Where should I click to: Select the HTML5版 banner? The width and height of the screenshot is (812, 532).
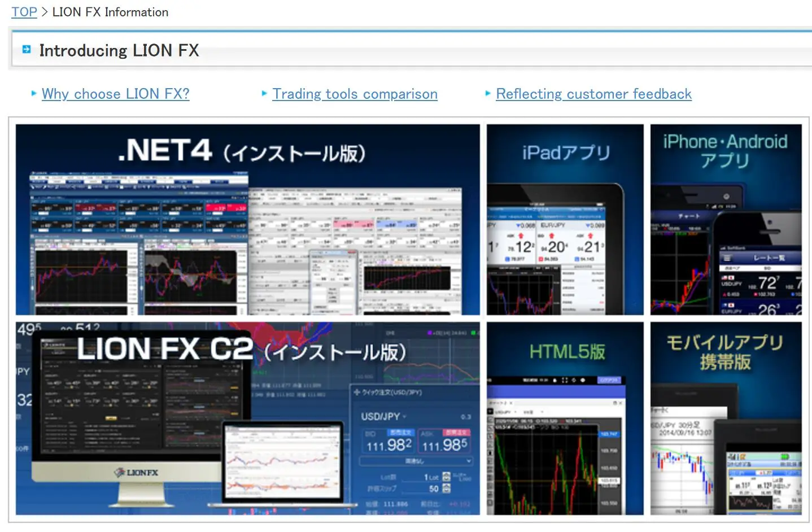click(x=565, y=418)
